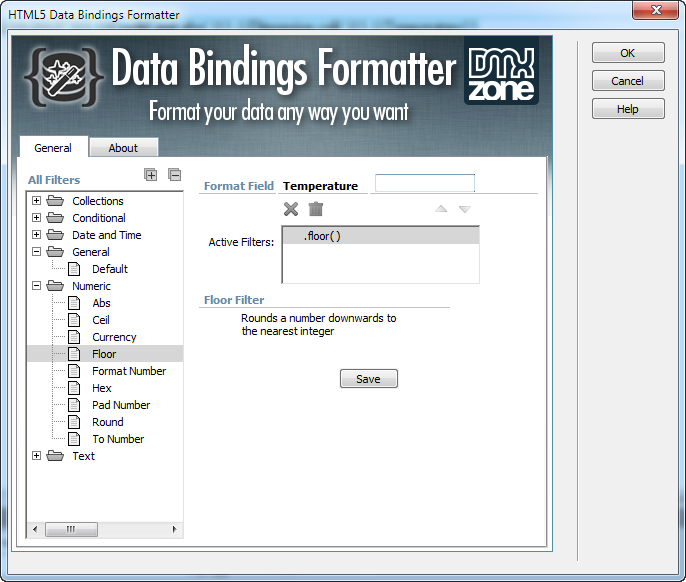Click the Conditional folder icon

coord(55,218)
